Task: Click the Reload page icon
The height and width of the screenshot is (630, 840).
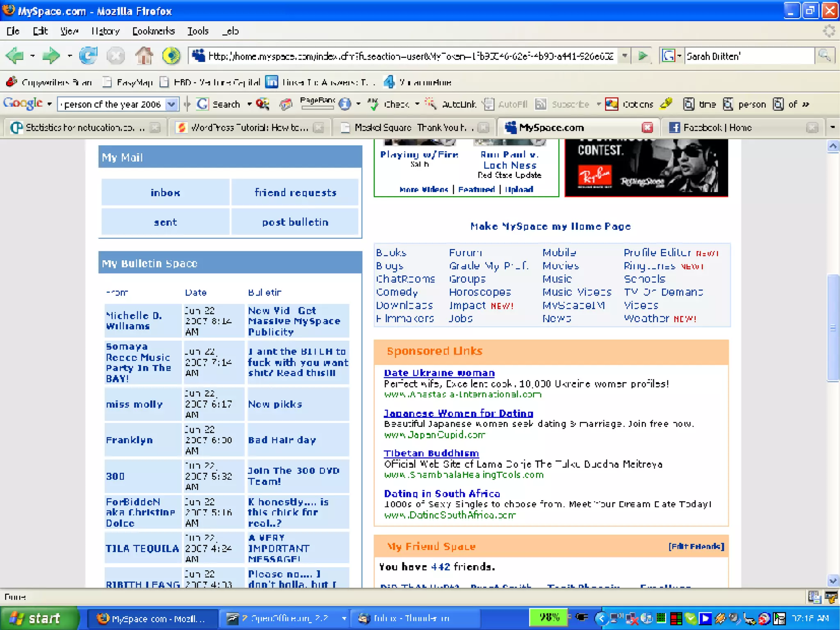Action: [x=88, y=56]
